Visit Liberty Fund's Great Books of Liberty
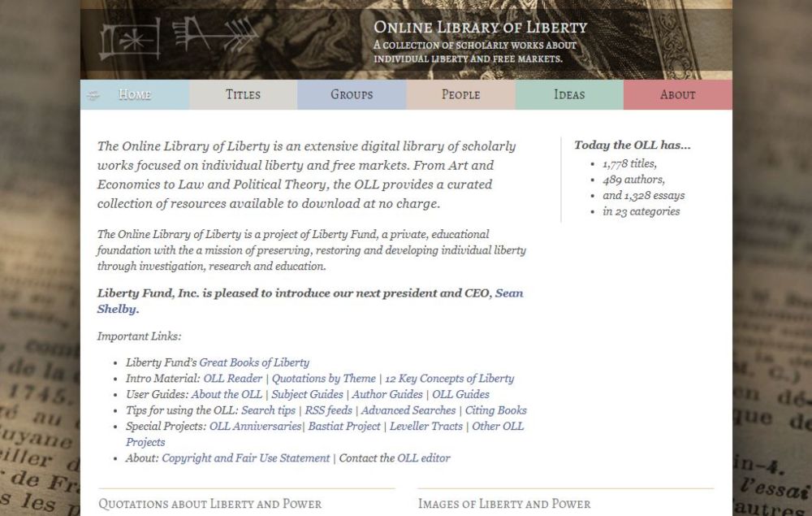 [x=255, y=362]
